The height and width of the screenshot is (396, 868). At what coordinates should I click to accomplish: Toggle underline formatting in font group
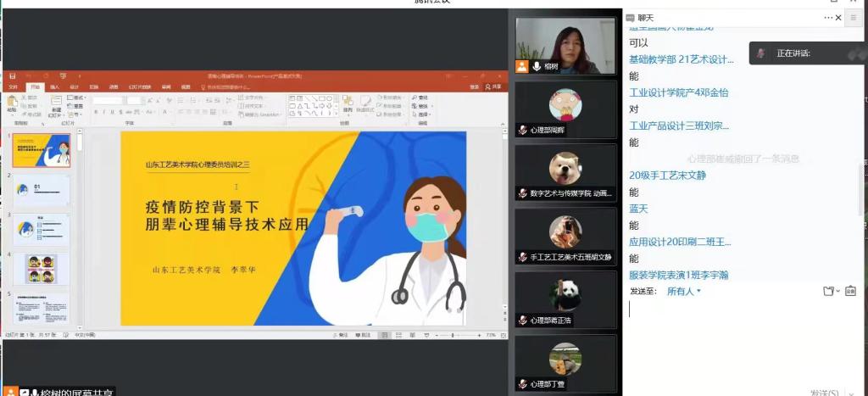click(114, 112)
